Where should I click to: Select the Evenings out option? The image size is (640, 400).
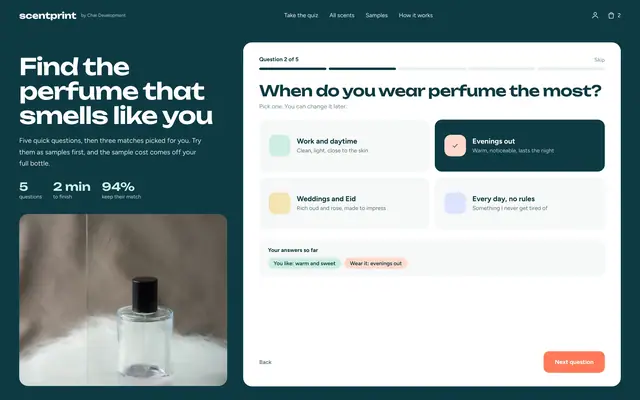click(520, 146)
